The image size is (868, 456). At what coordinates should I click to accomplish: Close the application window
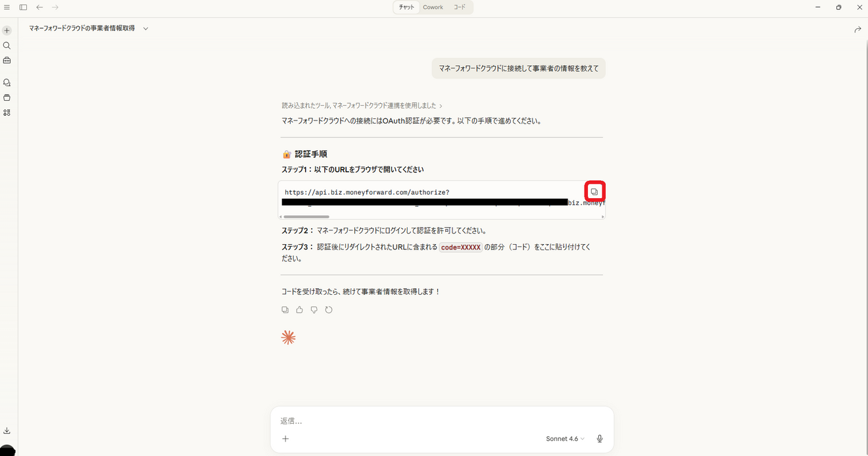point(859,7)
